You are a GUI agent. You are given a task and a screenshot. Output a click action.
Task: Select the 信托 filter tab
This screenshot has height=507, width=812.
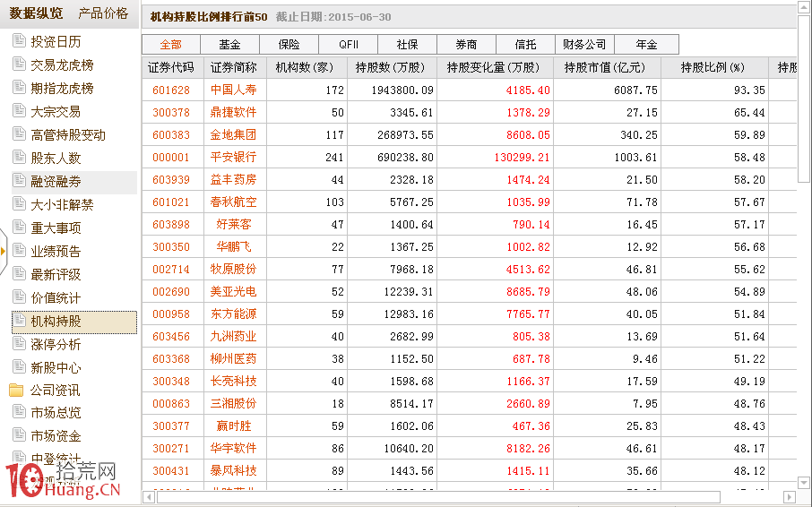pos(525,45)
